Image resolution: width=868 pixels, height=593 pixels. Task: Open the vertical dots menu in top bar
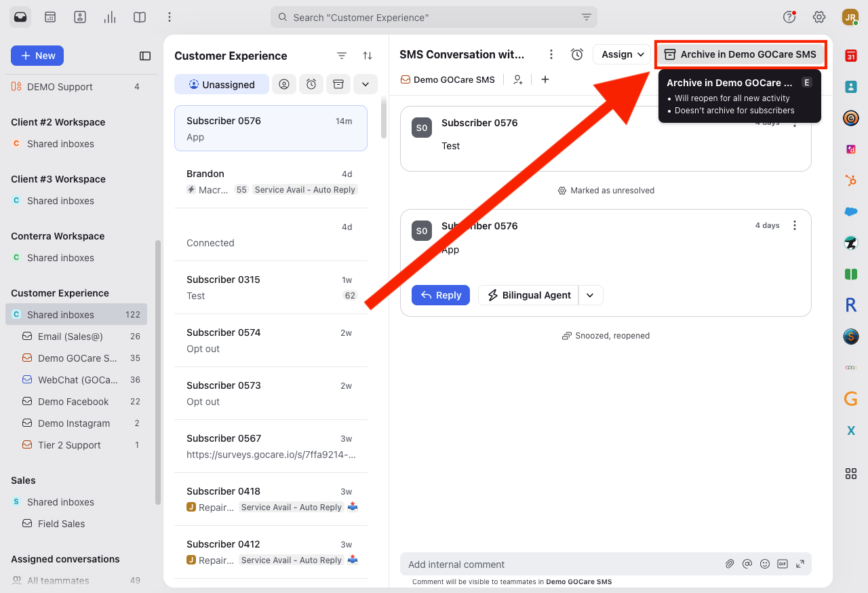point(170,17)
